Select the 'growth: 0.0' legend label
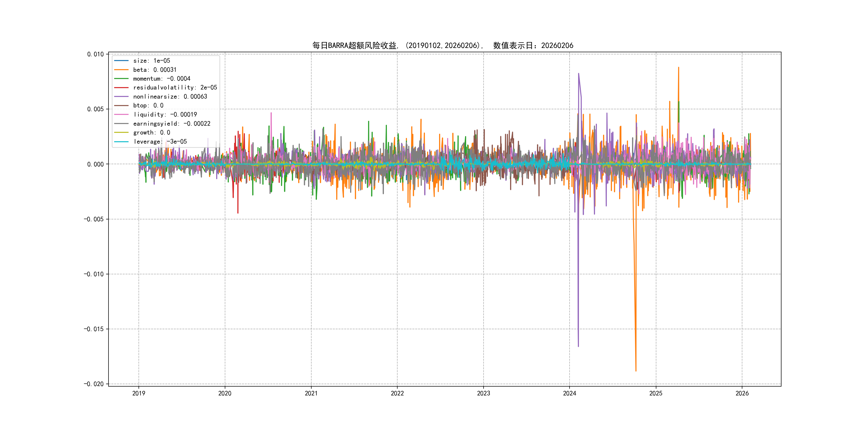 [x=152, y=132]
